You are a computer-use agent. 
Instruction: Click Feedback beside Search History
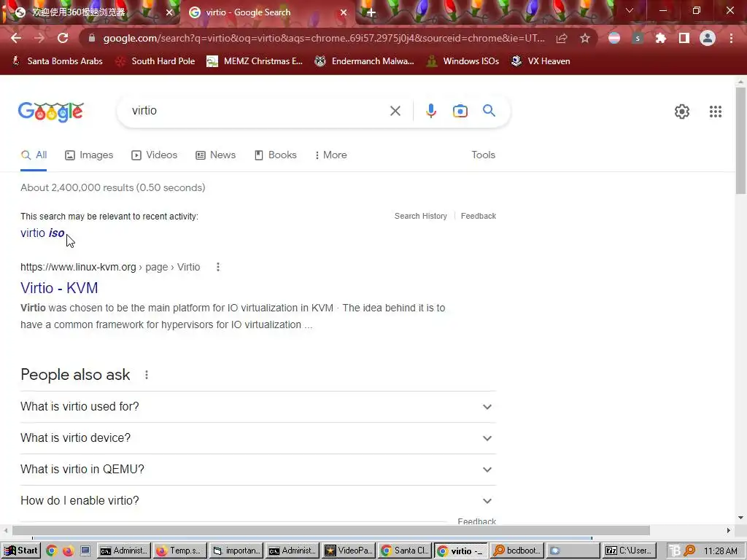pos(479,216)
